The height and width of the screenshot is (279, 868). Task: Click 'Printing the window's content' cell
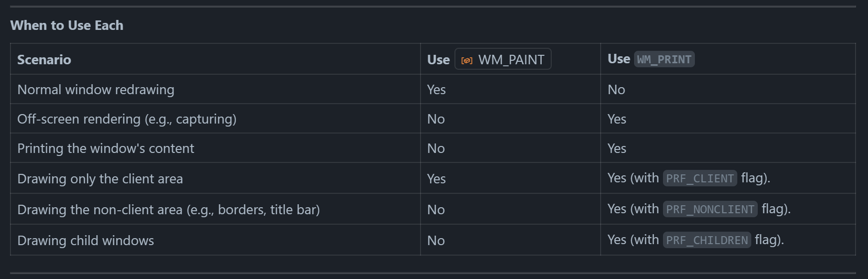(x=106, y=148)
